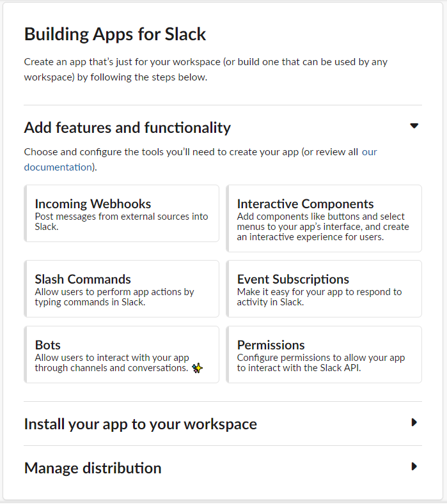Open the Permissions feature card
Image resolution: width=447 pixels, height=504 pixels.
point(324,355)
